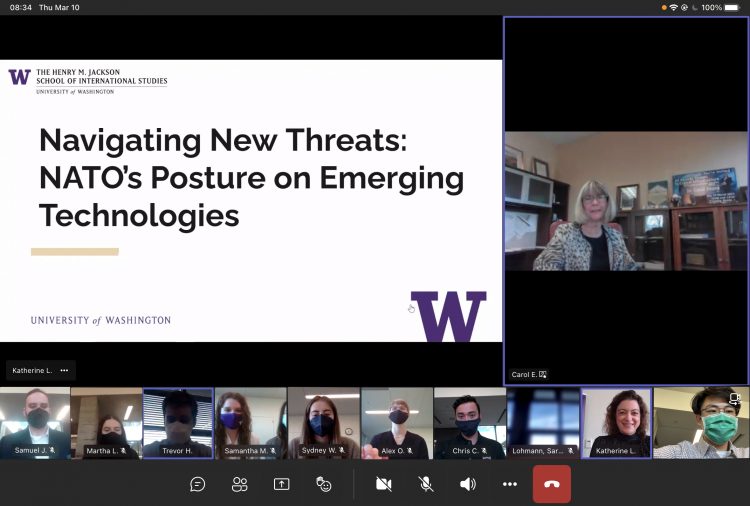Select the Carol E. video tile
The image size is (750, 506).
(626, 201)
